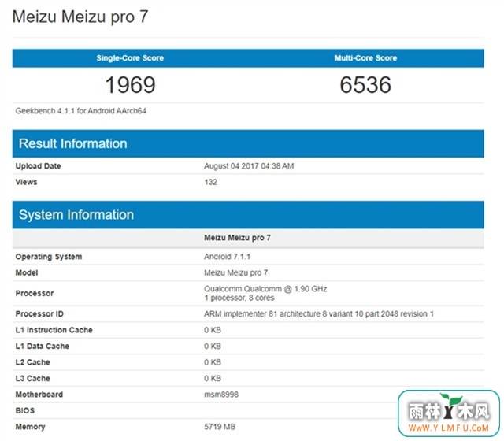Select the 'Single-Core Score' header
504x441 pixels.
coord(130,58)
